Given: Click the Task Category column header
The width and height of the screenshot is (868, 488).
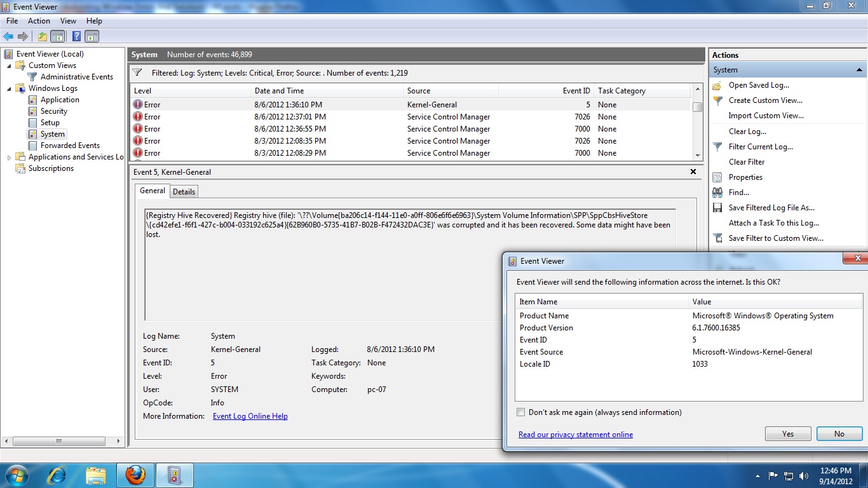Looking at the screenshot, I should (642, 91).
